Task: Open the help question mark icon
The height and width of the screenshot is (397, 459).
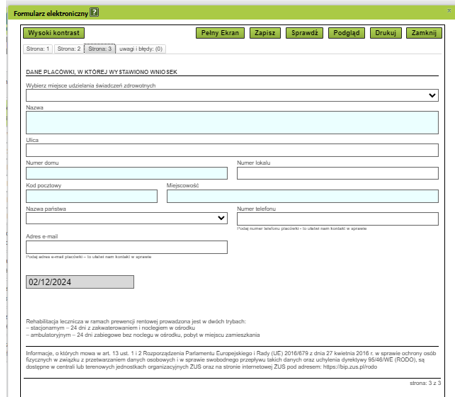Action: pos(95,13)
